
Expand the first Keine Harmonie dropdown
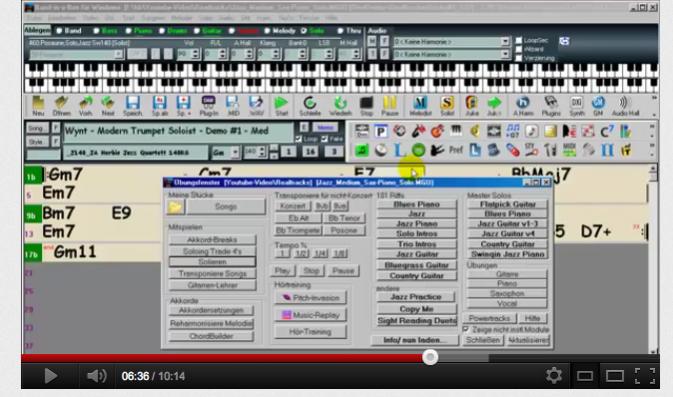point(505,42)
